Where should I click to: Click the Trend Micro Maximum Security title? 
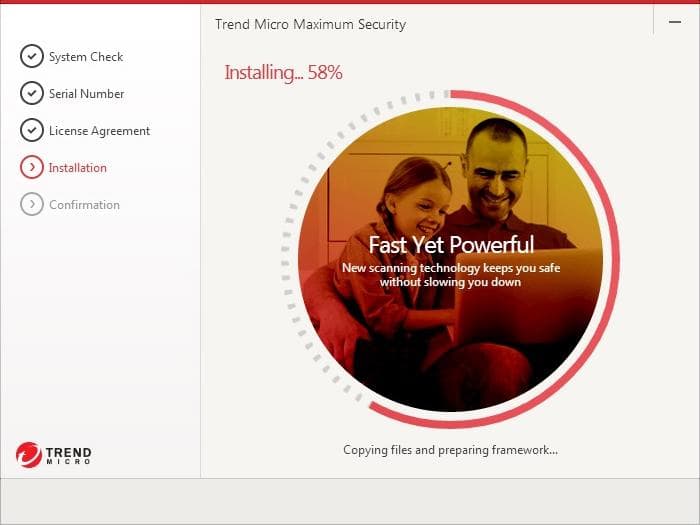[x=311, y=24]
